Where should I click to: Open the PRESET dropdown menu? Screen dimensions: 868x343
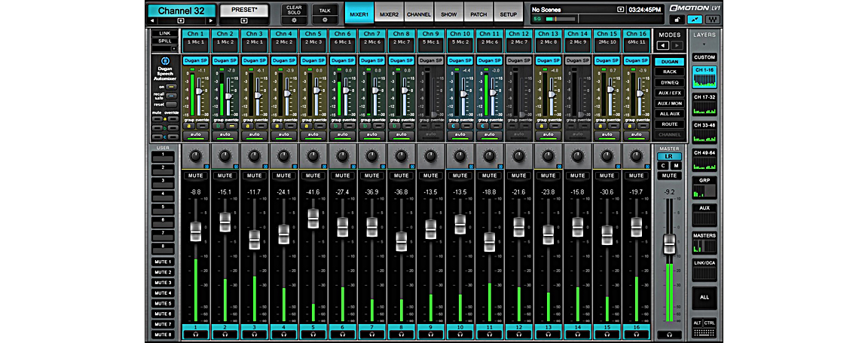244,21
